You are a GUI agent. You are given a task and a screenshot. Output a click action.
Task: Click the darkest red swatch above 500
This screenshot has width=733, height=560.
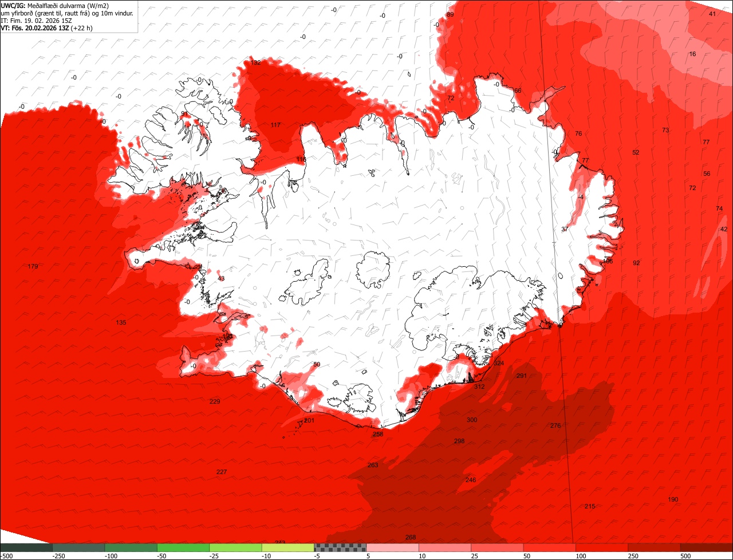coord(707,547)
